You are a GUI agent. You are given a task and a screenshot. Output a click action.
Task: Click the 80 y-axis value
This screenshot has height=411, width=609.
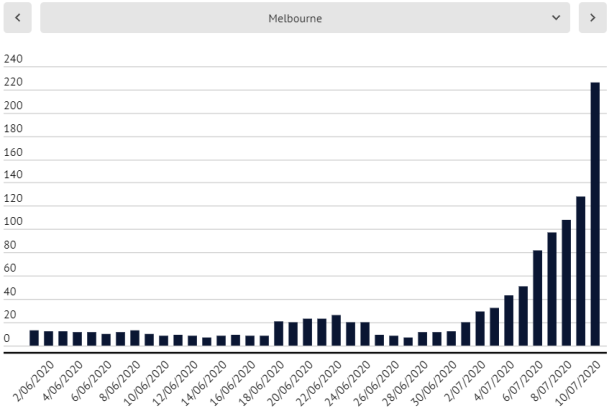[10, 245]
